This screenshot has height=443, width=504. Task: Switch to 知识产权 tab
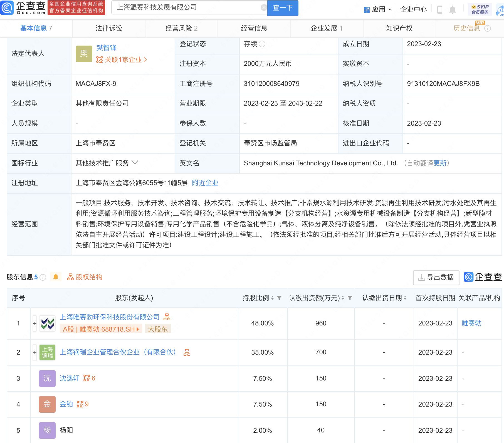(x=399, y=28)
